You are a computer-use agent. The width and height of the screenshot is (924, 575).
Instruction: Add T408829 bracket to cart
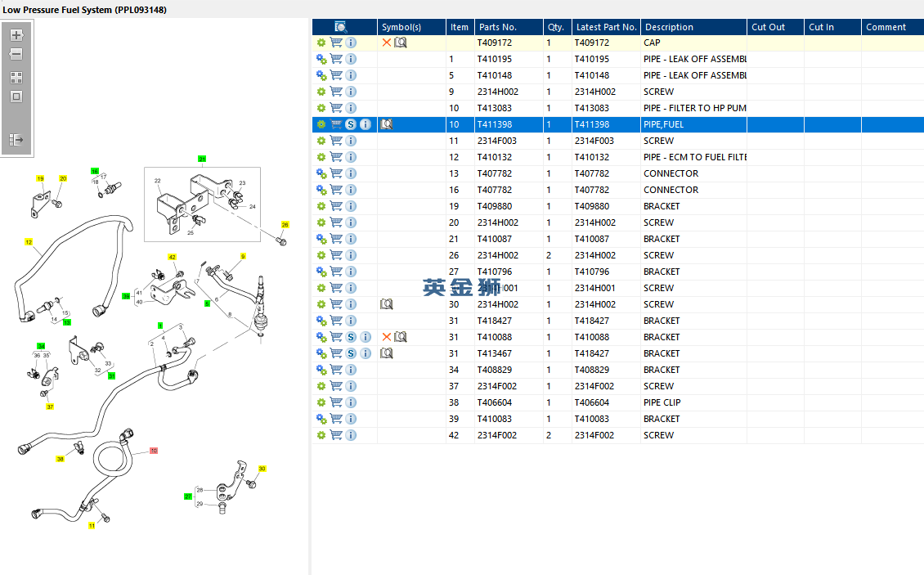336,370
